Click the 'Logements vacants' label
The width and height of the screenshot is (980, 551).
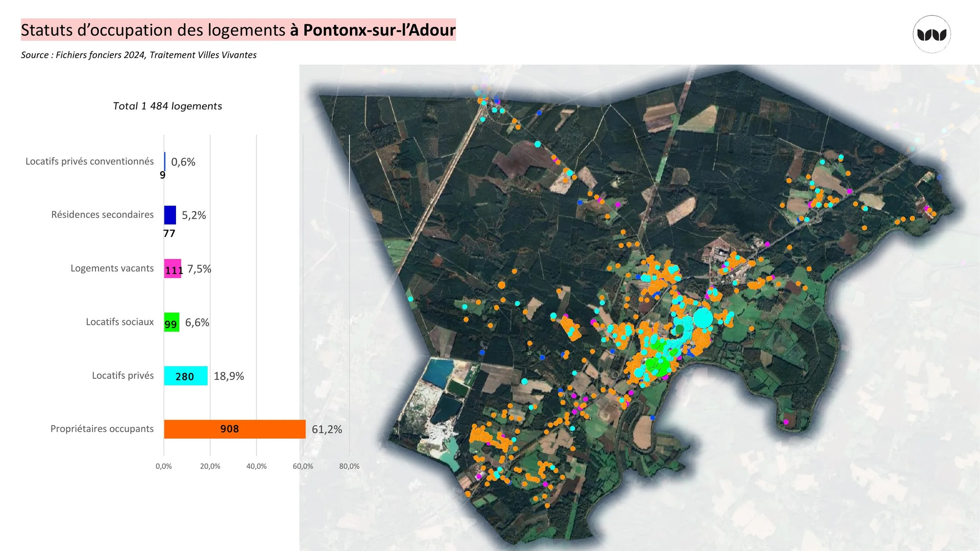click(112, 268)
